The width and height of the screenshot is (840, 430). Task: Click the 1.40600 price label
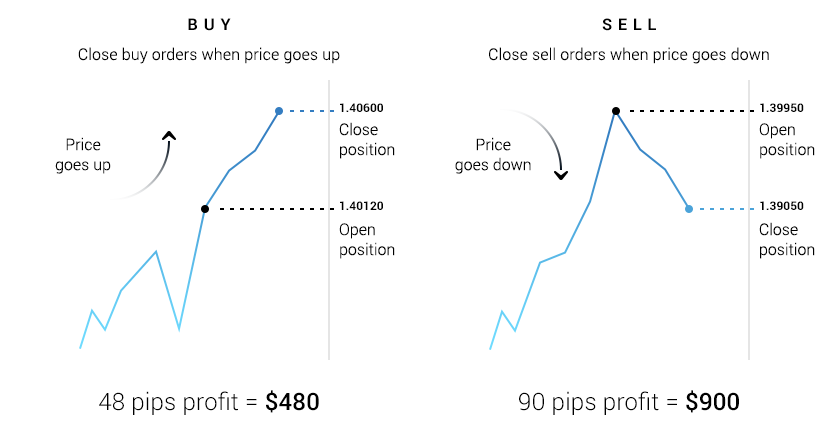point(361,108)
